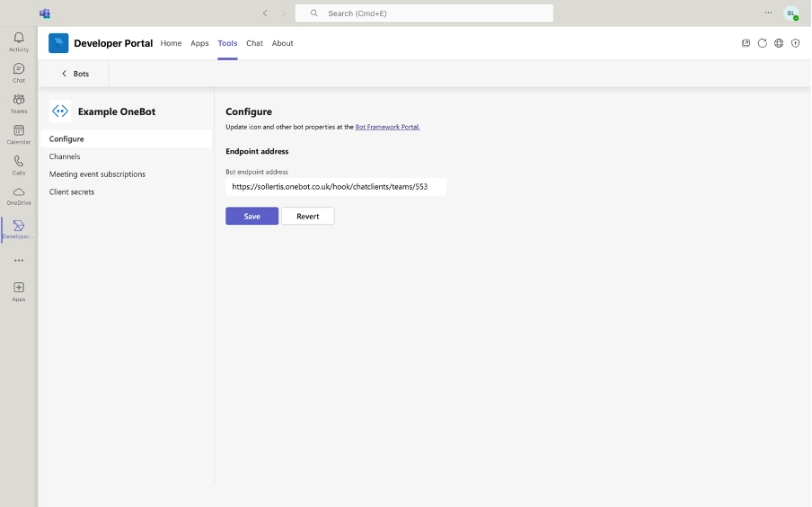Select Configure in bot menu

[127, 139]
